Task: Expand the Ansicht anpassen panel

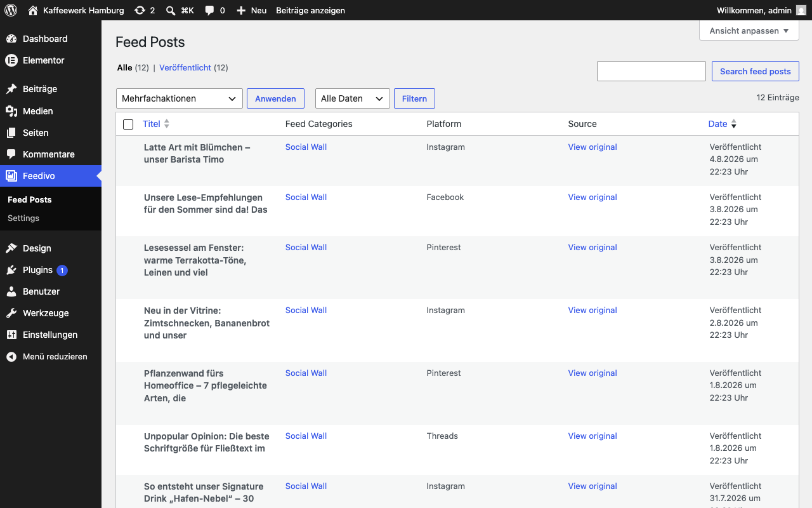Action: pos(749,30)
